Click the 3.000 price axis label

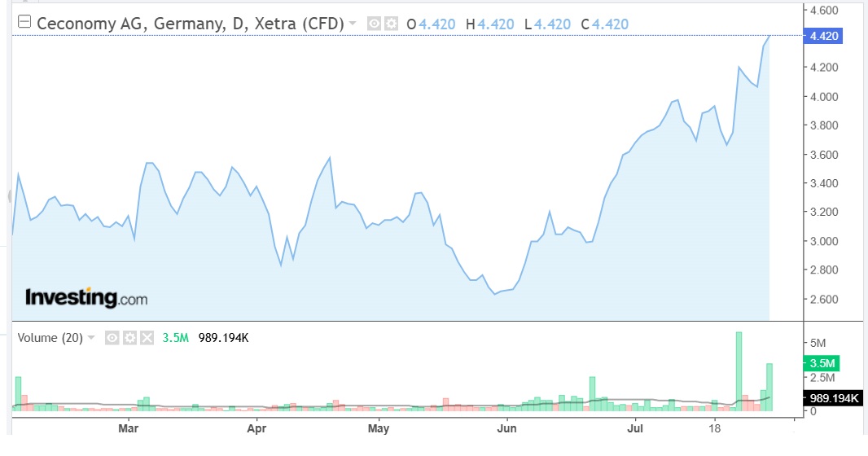824,241
